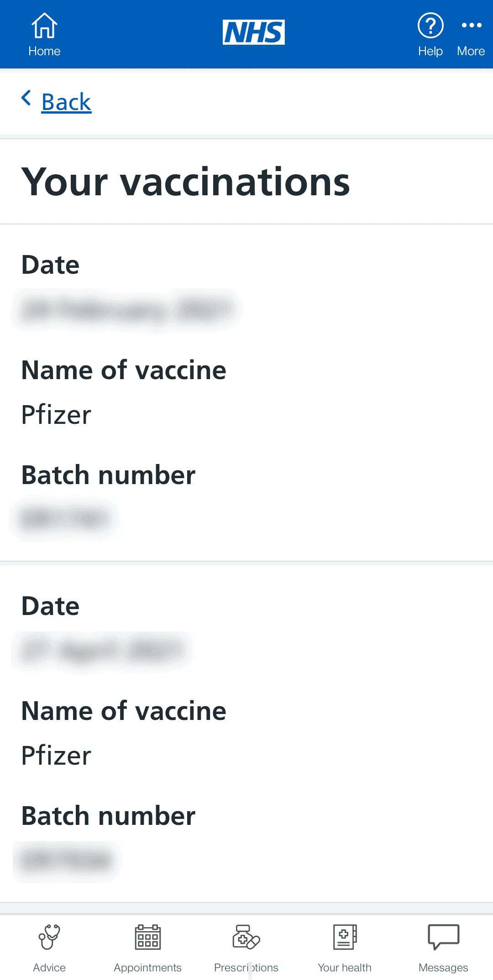Tap the back chevron arrow
This screenshot has height=980, width=493.
pyautogui.click(x=26, y=98)
